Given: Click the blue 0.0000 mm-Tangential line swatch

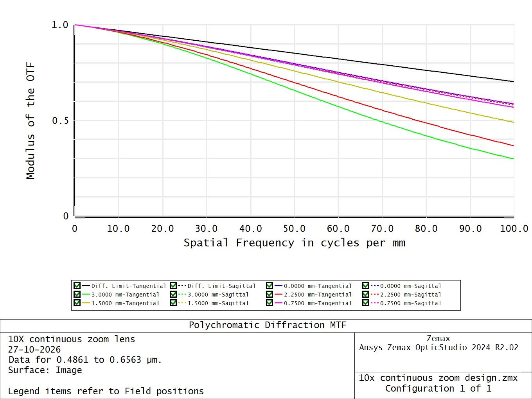Looking at the screenshot, I should coord(279,286).
